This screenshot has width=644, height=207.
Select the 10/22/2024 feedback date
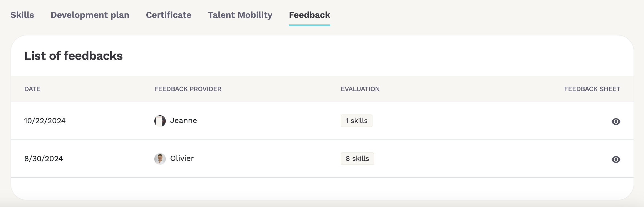click(x=45, y=121)
